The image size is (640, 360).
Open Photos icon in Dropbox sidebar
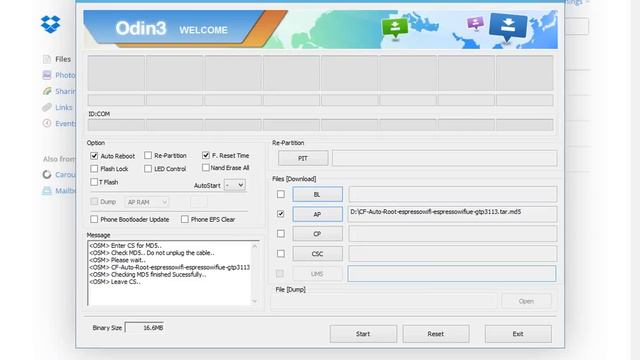coord(47,75)
